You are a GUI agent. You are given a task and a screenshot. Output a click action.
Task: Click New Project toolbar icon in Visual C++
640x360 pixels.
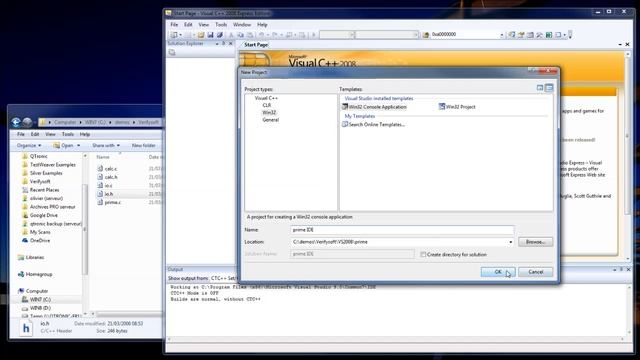click(174, 35)
